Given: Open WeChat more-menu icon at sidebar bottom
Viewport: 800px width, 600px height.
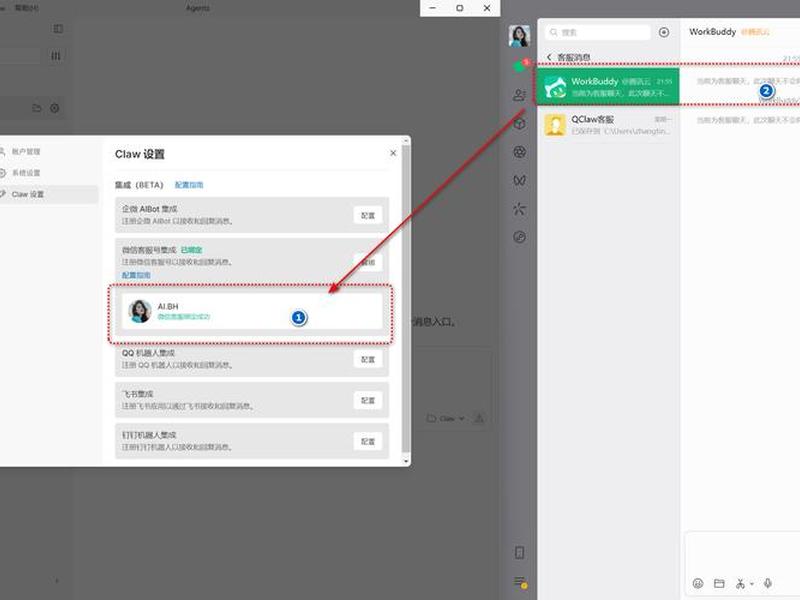Looking at the screenshot, I should [x=520, y=582].
